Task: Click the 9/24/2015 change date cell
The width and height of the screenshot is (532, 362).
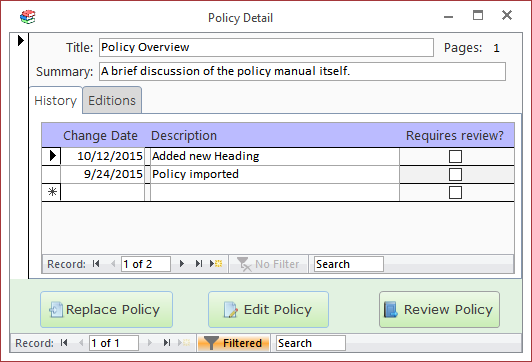Action: (102, 174)
